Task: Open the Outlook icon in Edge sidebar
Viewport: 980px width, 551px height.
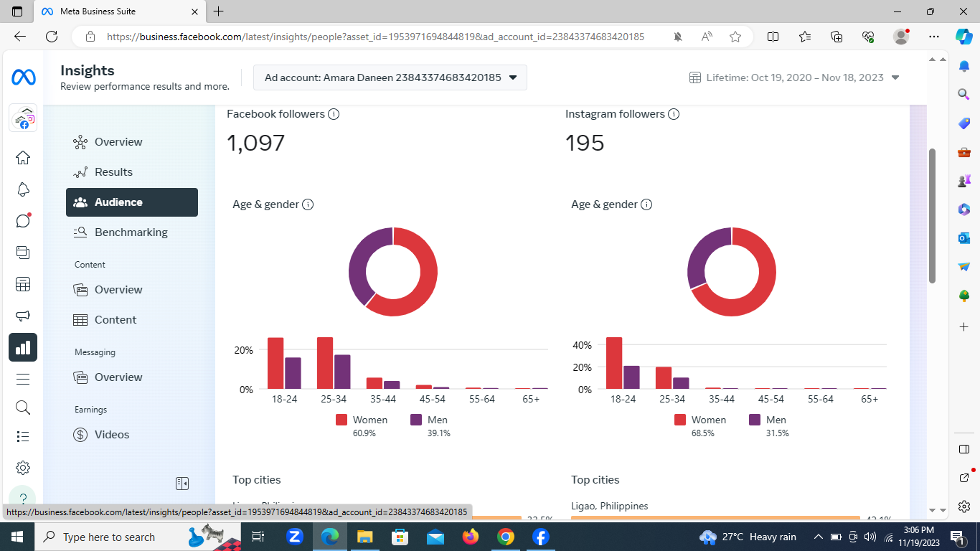Action: click(x=964, y=237)
